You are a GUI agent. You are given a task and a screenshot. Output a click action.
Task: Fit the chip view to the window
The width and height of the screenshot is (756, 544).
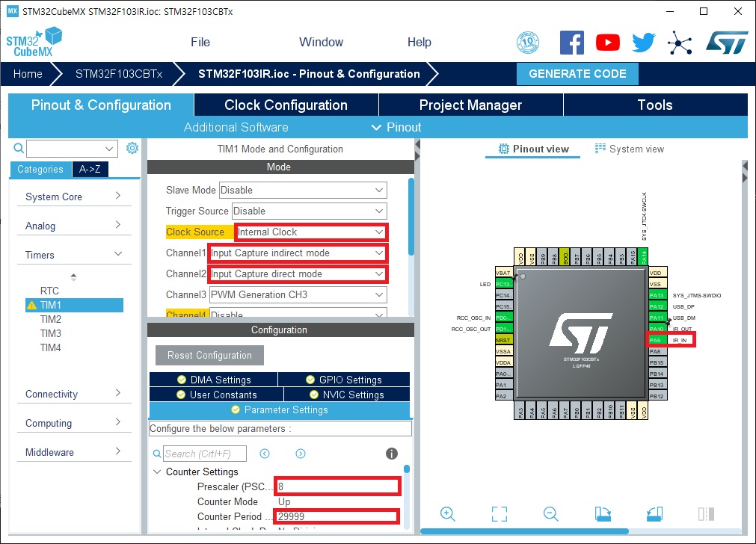click(500, 513)
